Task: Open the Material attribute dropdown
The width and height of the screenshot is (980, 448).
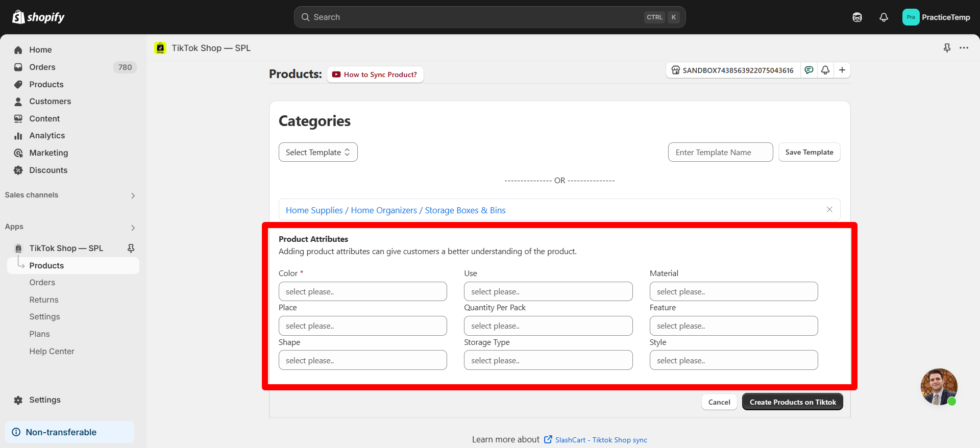Action: (x=733, y=291)
